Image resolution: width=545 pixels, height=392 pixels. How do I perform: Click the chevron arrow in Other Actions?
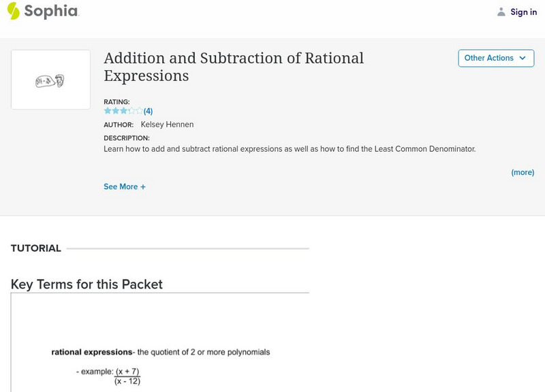point(523,59)
